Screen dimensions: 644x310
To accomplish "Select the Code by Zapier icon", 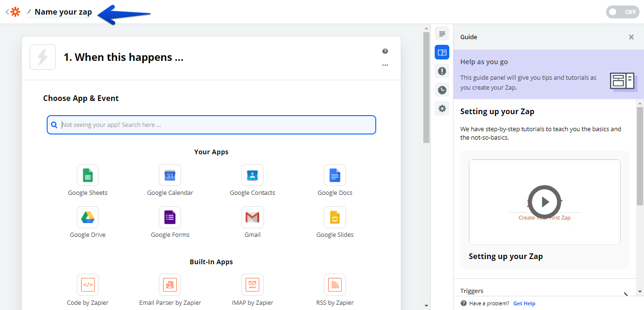I will click(x=88, y=285).
